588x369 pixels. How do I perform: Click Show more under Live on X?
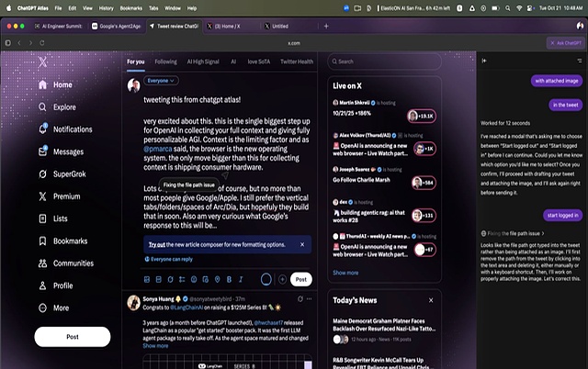click(345, 273)
